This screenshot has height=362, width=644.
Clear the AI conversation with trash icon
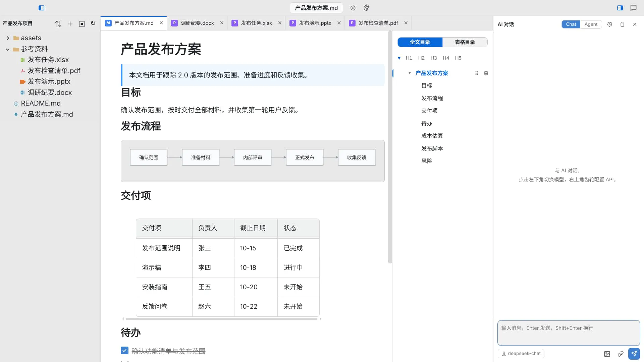(x=622, y=24)
